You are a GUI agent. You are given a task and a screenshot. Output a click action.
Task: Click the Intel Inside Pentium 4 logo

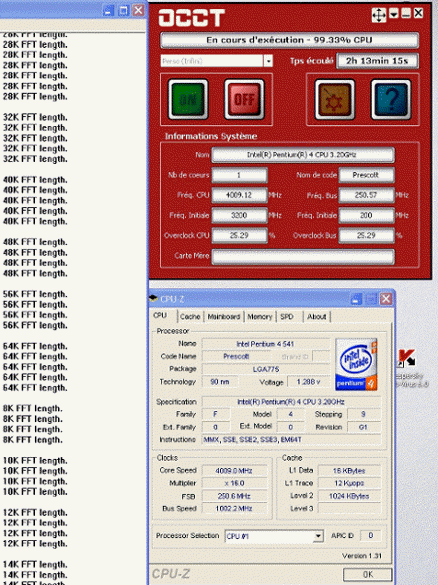[356, 364]
